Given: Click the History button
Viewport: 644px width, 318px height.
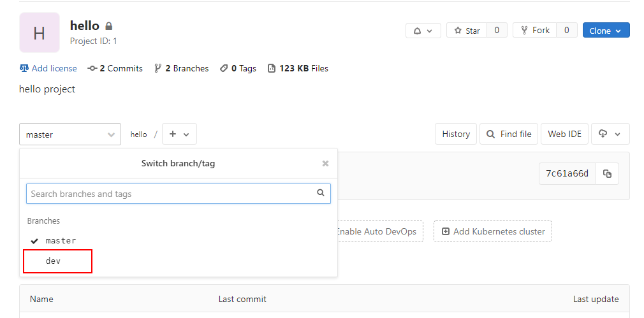Looking at the screenshot, I should click(x=456, y=134).
